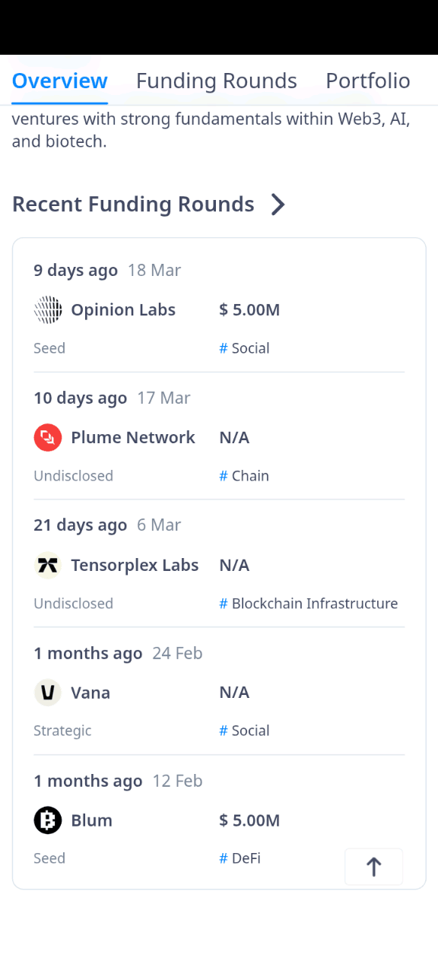Viewport: 438px width, 980px height.
Task: Click the red Plume Network logo
Action: [x=48, y=438]
